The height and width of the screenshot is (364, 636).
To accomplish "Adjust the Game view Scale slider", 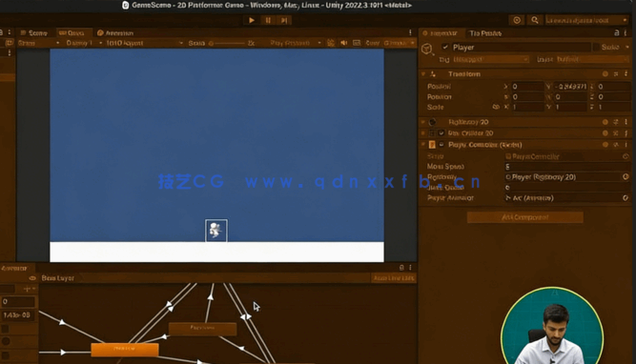I will coord(228,43).
